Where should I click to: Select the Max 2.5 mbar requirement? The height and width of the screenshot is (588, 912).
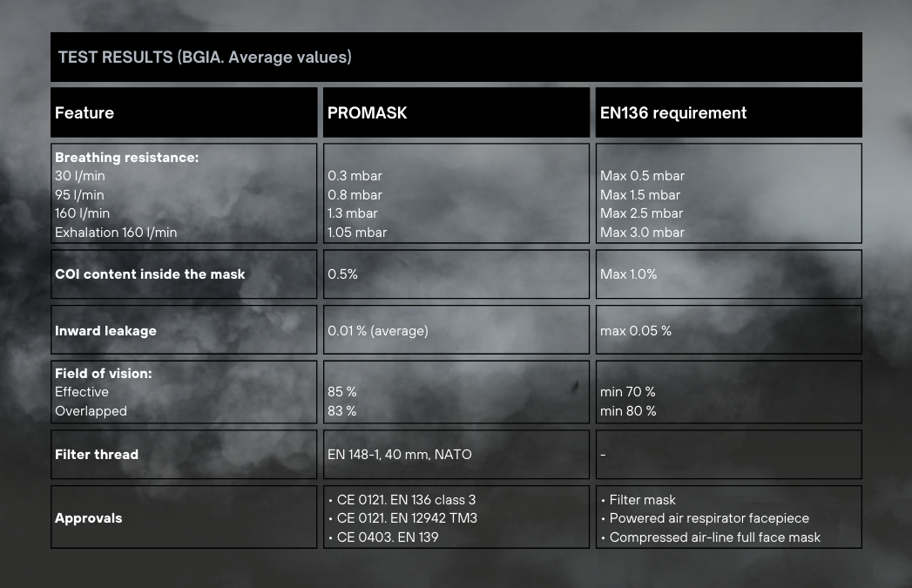point(641,213)
